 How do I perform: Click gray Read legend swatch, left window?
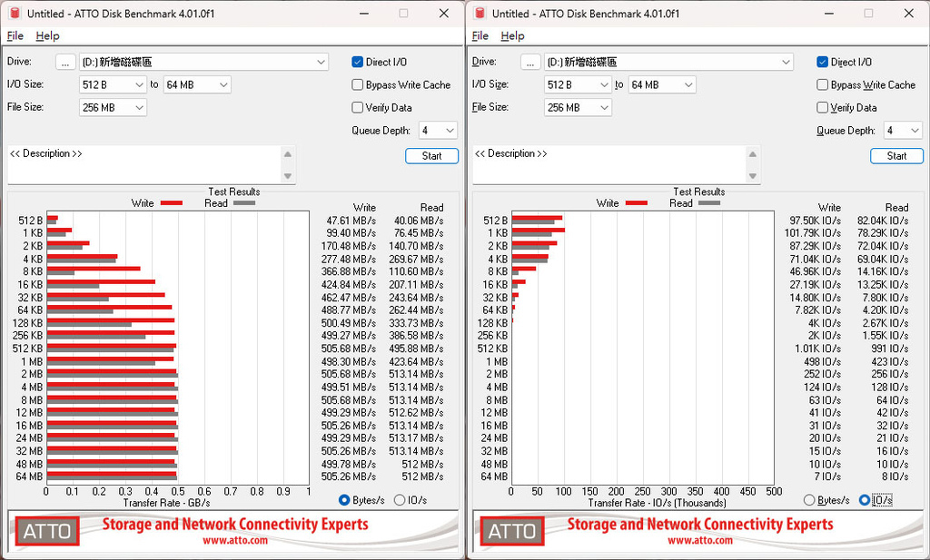tap(244, 203)
